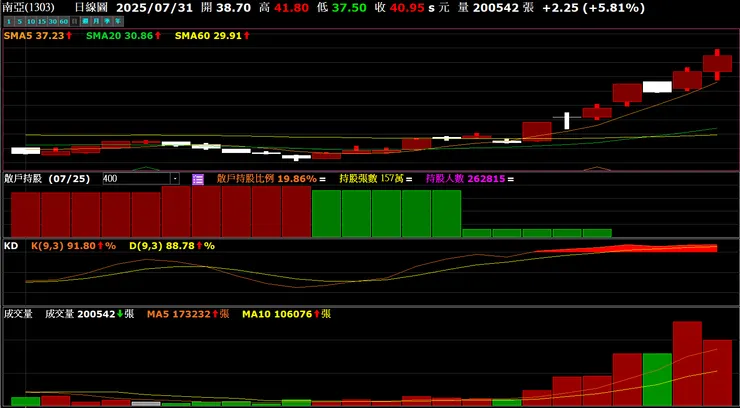Click the 散戶持股 (07/25) panel title
740x408 pixels.
47,179
